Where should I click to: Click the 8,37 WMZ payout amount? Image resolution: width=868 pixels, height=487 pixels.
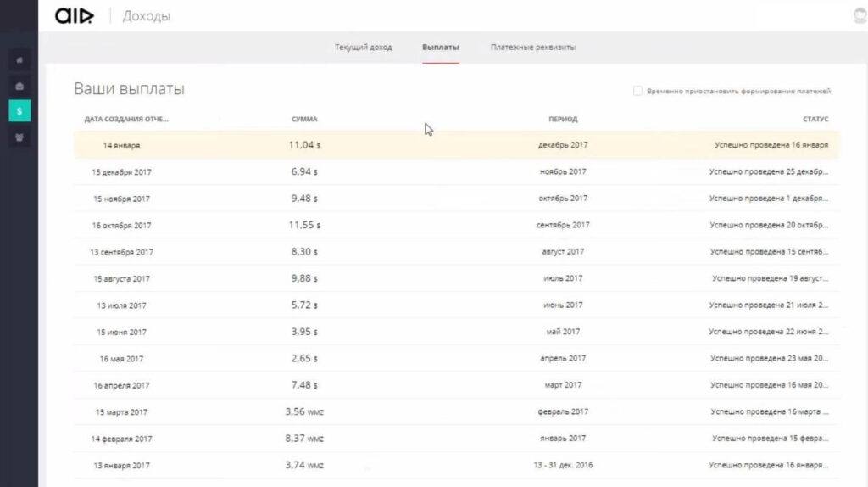304,439
